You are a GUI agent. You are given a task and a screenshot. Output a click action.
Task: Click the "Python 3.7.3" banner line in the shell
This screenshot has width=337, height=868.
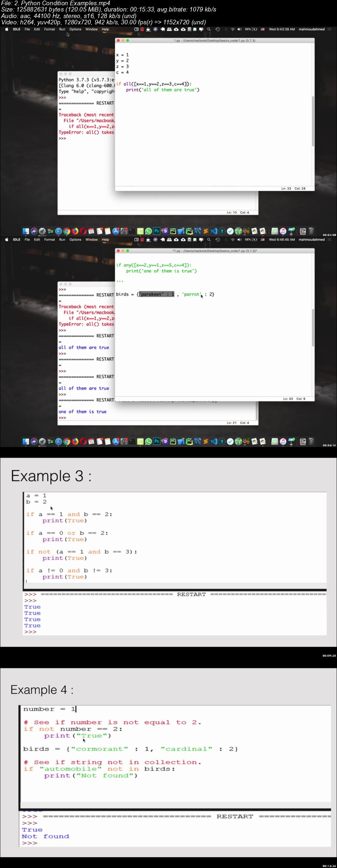[x=86, y=80]
